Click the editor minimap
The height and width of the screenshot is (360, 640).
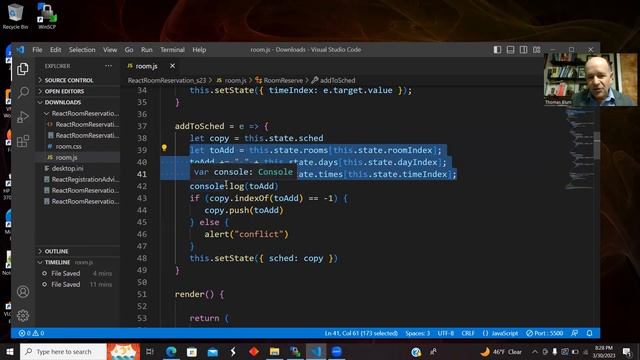pyautogui.click(x=580, y=149)
